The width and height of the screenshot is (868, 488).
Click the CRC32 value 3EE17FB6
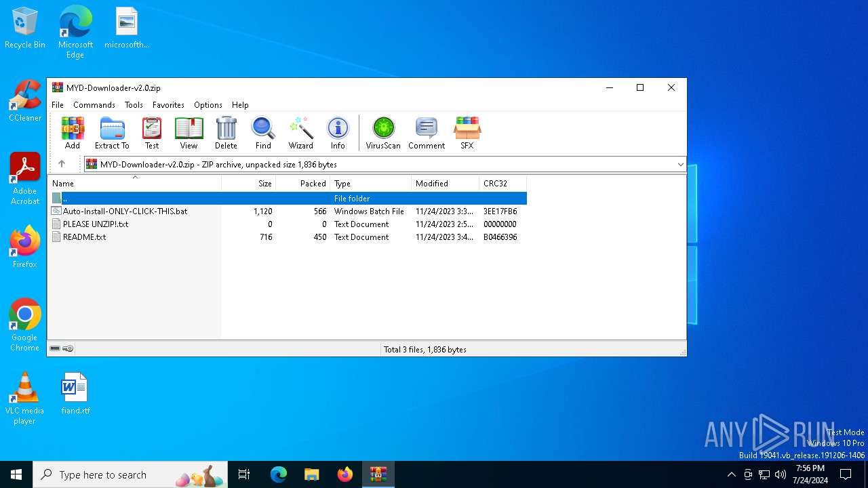[x=500, y=211]
